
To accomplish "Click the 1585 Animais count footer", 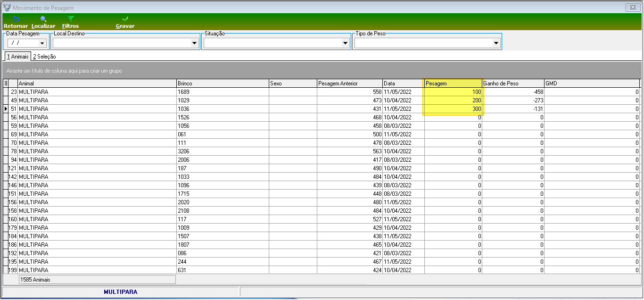I will tap(97, 280).
